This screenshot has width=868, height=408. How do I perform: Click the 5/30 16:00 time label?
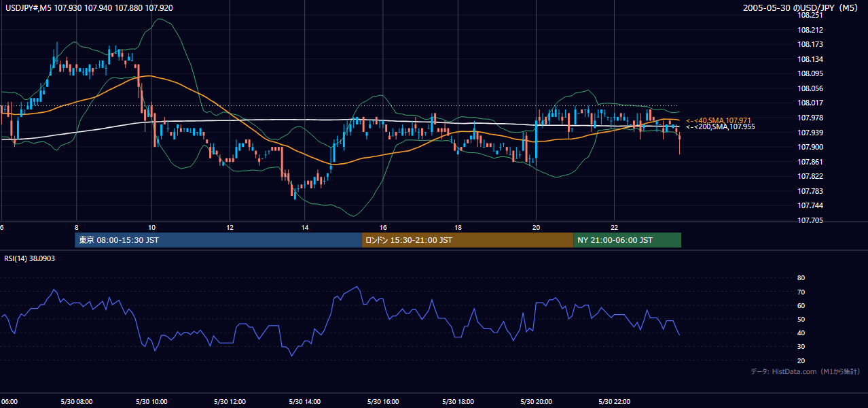point(383,401)
